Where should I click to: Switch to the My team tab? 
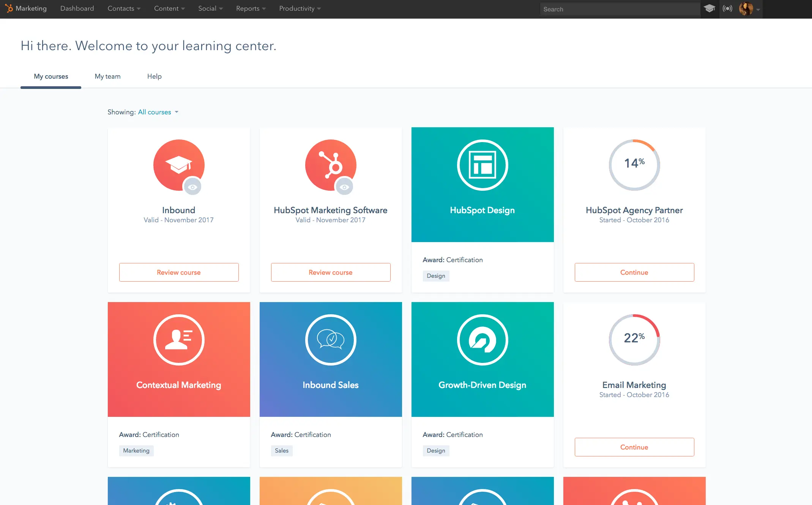(107, 76)
